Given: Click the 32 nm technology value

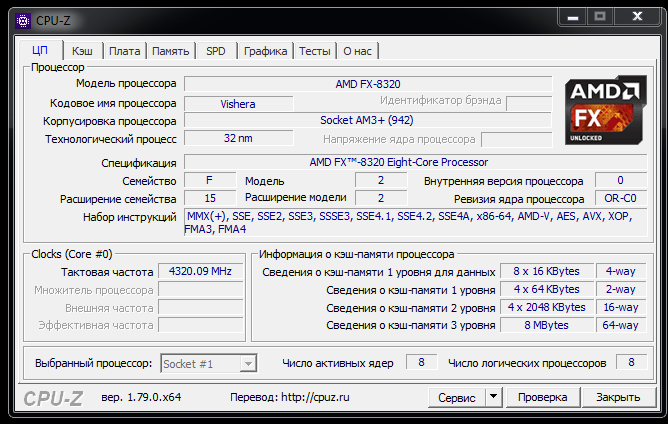Looking at the screenshot, I should coord(238,138).
